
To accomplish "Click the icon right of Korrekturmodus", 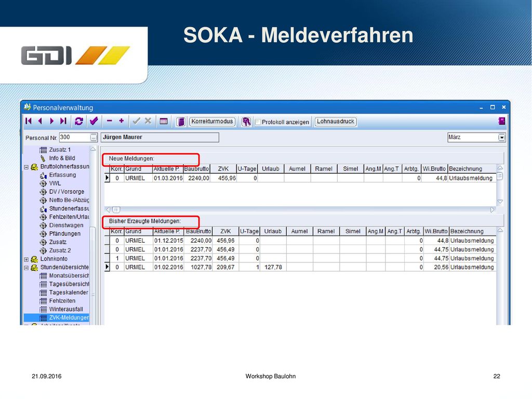I will tap(246, 122).
